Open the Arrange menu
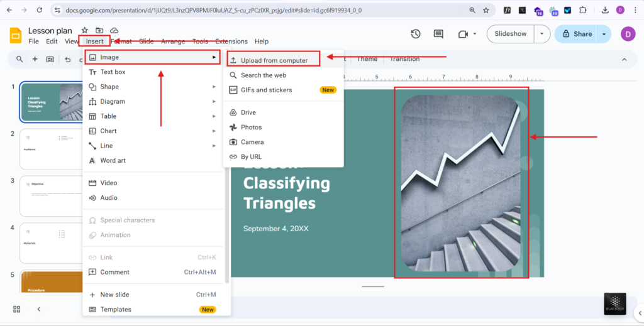Screen dimensions: 644x326 coord(173,41)
